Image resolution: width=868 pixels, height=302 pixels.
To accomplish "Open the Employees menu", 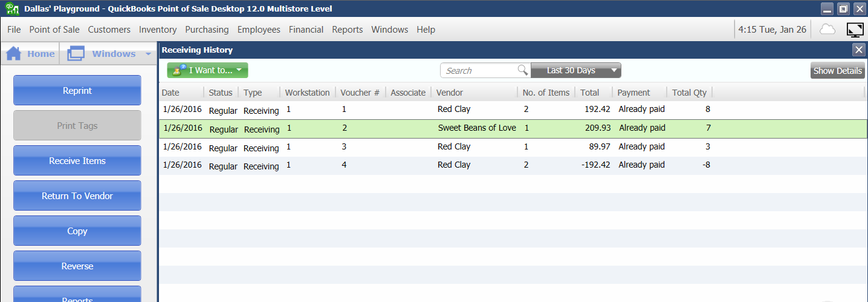I will (x=259, y=30).
